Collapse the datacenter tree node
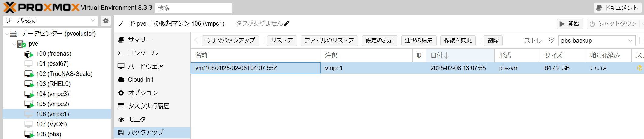 (7, 34)
